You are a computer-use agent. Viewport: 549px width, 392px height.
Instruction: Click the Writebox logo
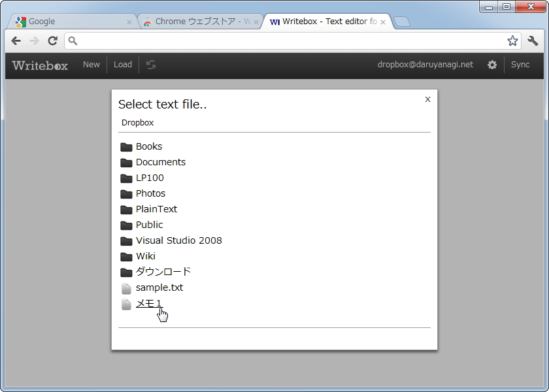click(40, 65)
